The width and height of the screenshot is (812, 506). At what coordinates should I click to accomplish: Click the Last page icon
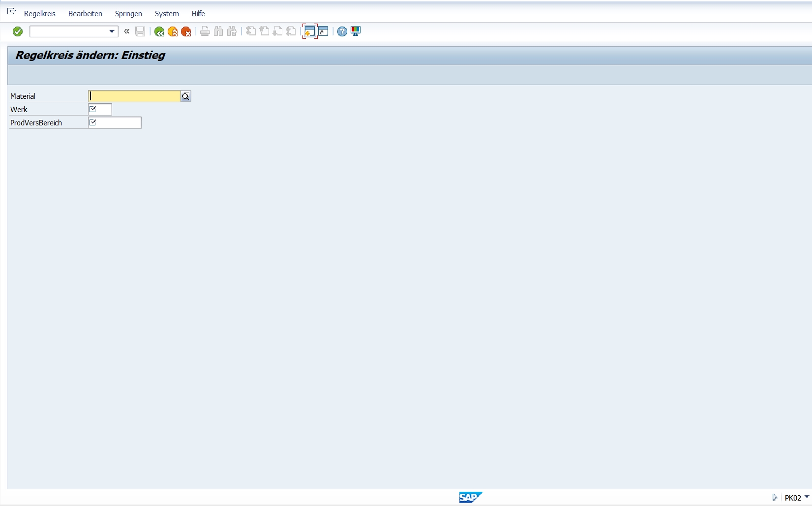291,31
